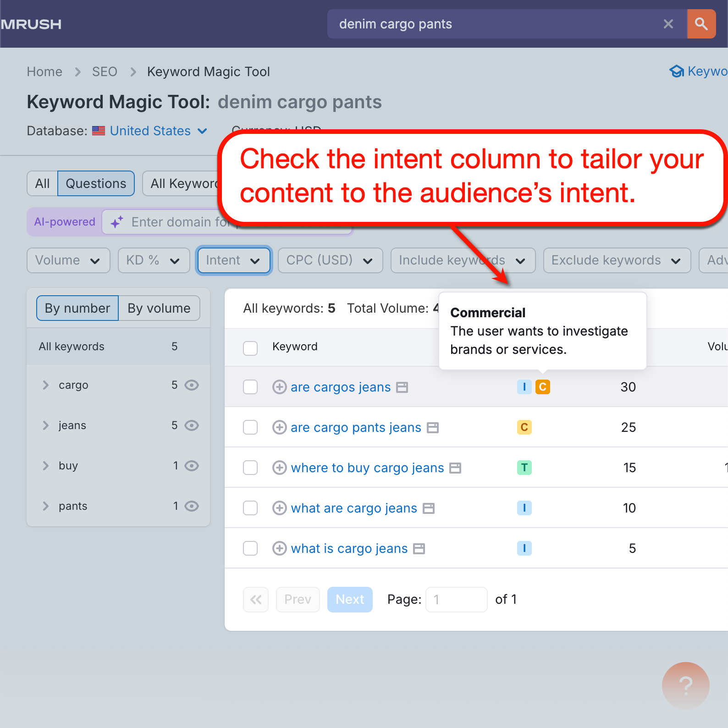This screenshot has width=728, height=728.
Task: Add 'are cargo pants jeans' with plus icon
Action: 280,427
